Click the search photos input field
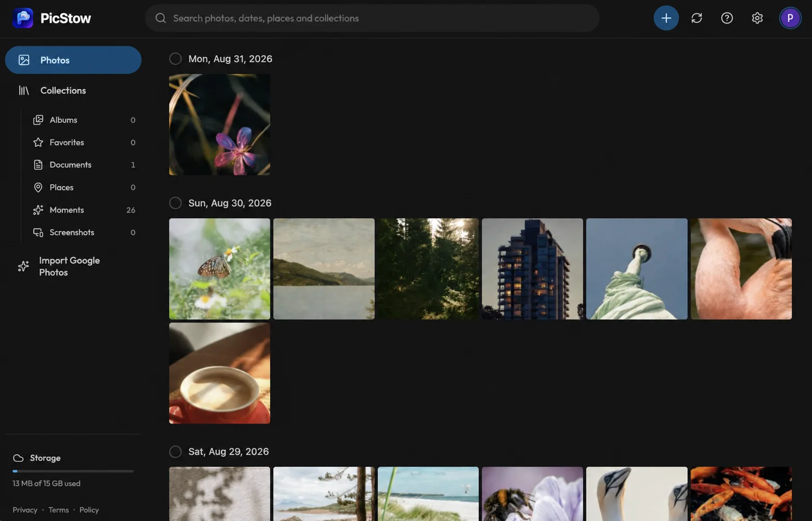Screen dimensions: 812x521 pyautogui.click(x=372, y=18)
